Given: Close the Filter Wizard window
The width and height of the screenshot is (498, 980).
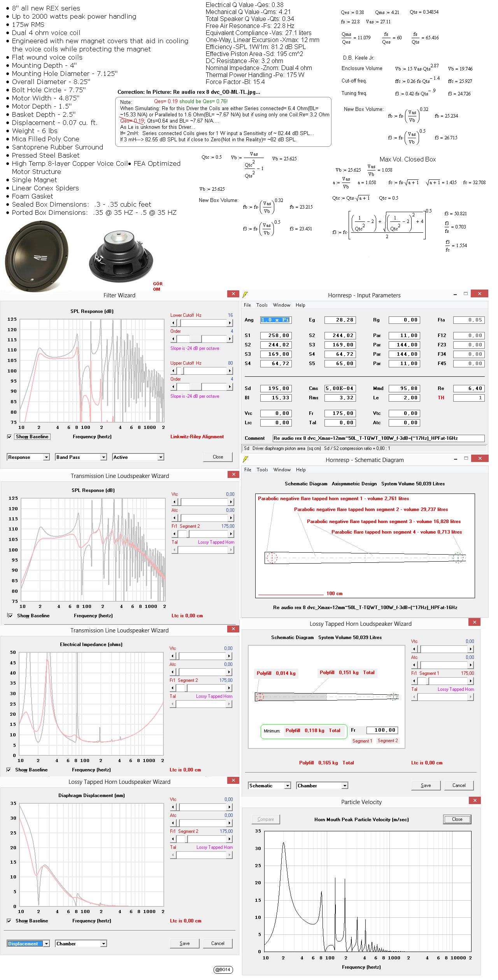Looking at the screenshot, I should point(233,294).
